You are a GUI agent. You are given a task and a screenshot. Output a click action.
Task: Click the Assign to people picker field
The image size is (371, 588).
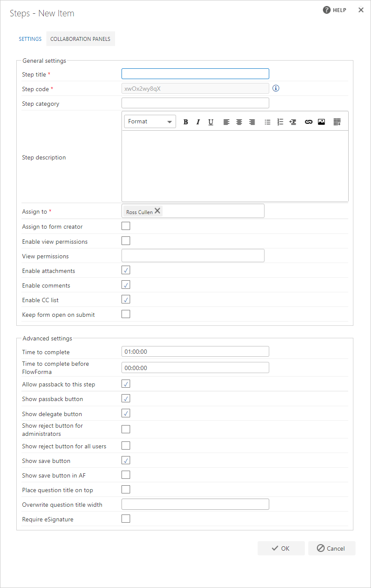[x=193, y=211]
